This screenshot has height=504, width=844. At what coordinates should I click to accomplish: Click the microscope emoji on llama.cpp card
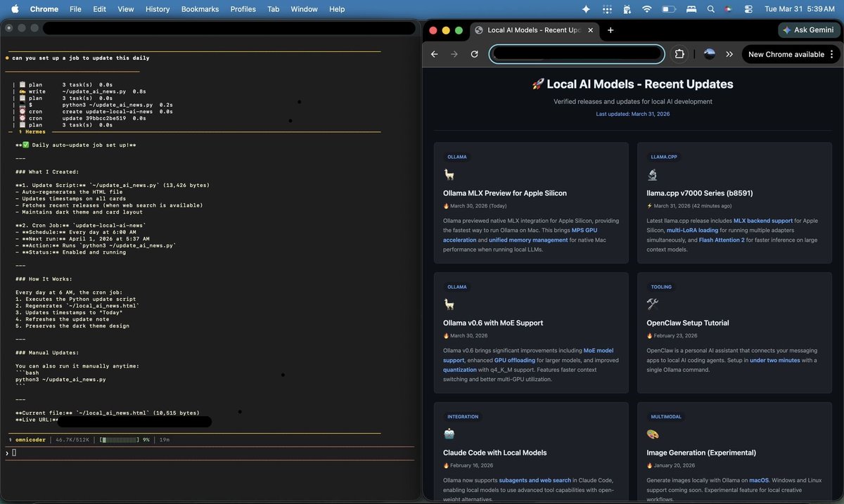652,174
